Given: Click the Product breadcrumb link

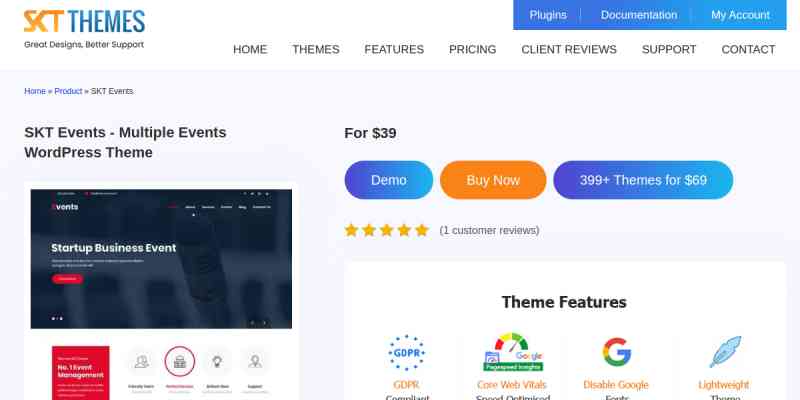Looking at the screenshot, I should (68, 91).
